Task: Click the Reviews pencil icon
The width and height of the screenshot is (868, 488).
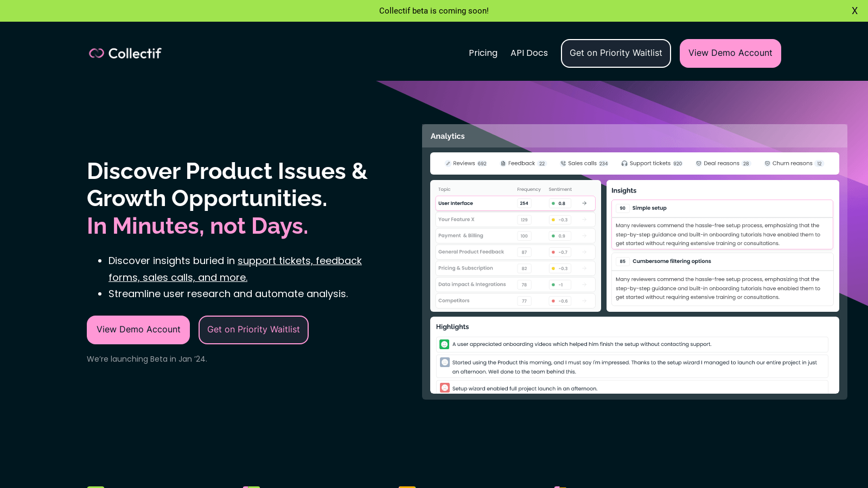Action: pyautogui.click(x=448, y=163)
